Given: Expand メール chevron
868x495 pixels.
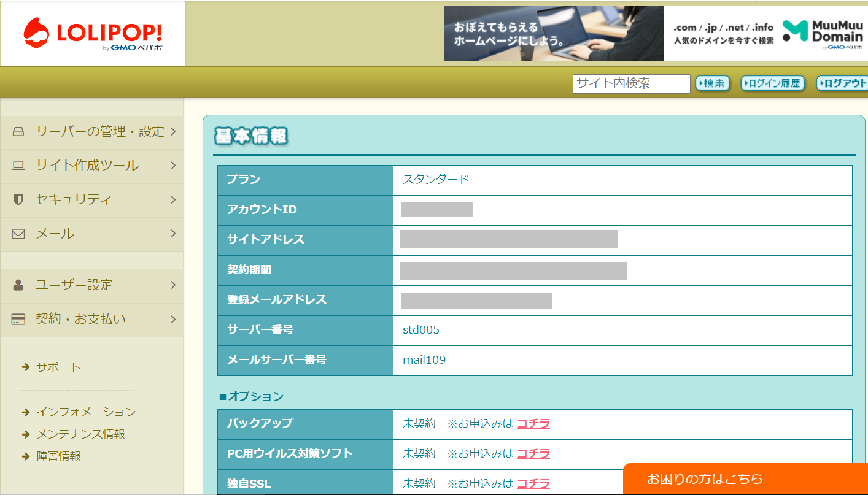Looking at the screenshot, I should (173, 233).
